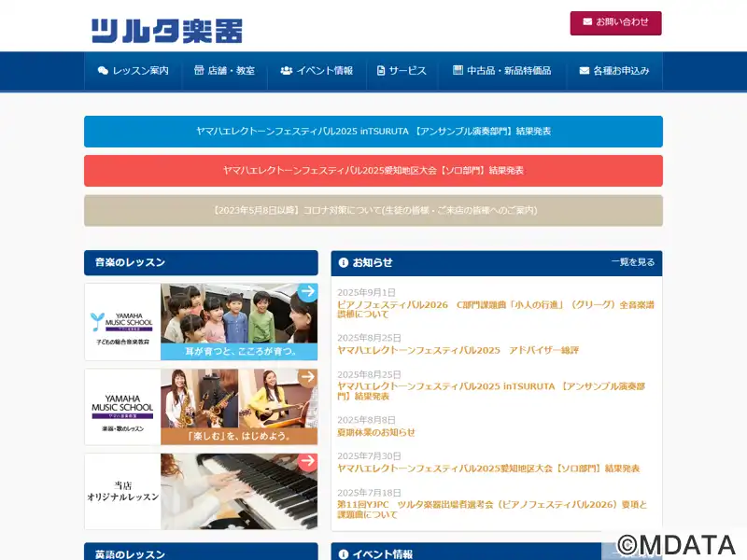
Task: Open the レッスン案内 menu
Action: pyautogui.click(x=133, y=71)
